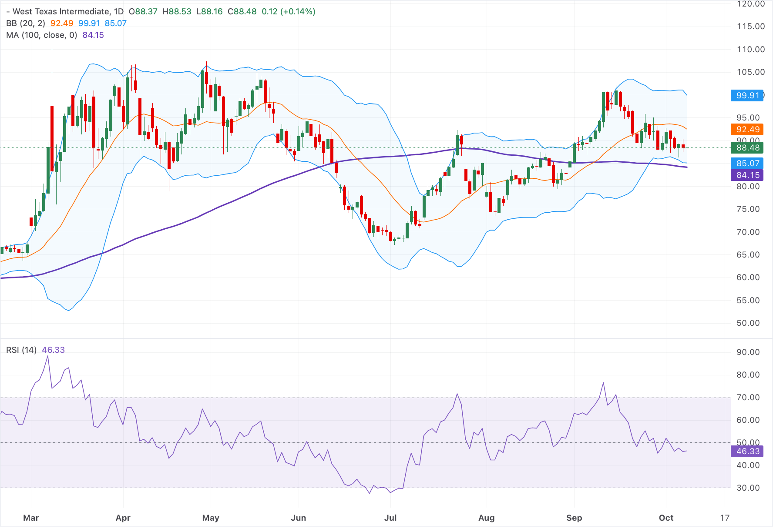This screenshot has width=773, height=532.
Task: Click the 17 date label on time axis
Action: [x=725, y=518]
